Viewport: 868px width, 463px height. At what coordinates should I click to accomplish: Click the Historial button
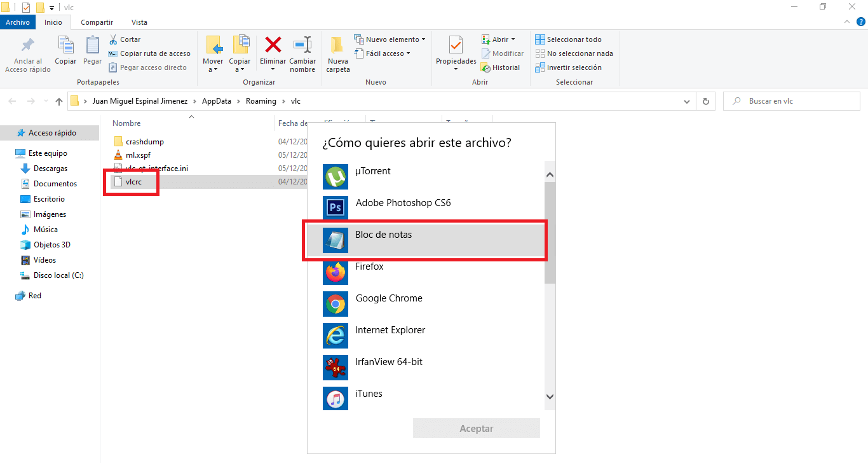coord(500,67)
